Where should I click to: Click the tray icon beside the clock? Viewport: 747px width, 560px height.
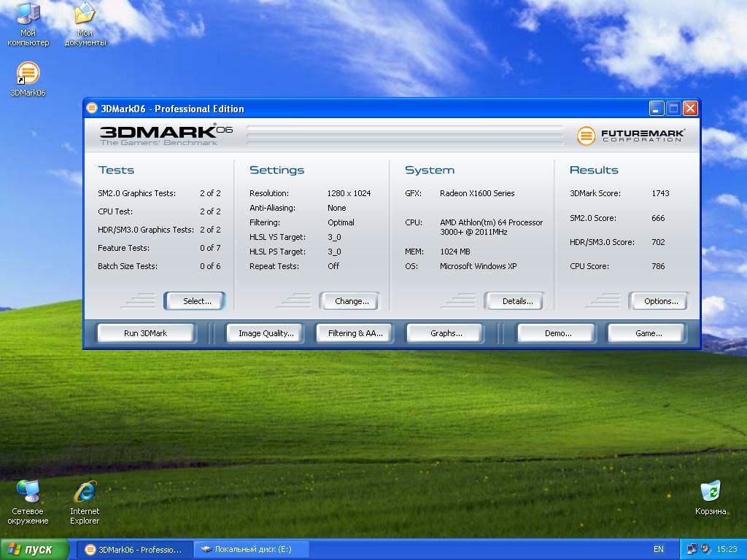click(x=705, y=549)
